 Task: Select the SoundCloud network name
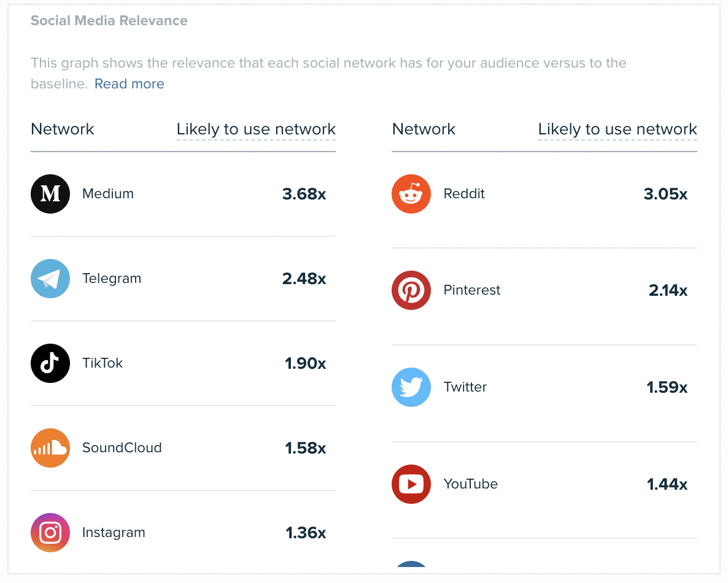122,448
